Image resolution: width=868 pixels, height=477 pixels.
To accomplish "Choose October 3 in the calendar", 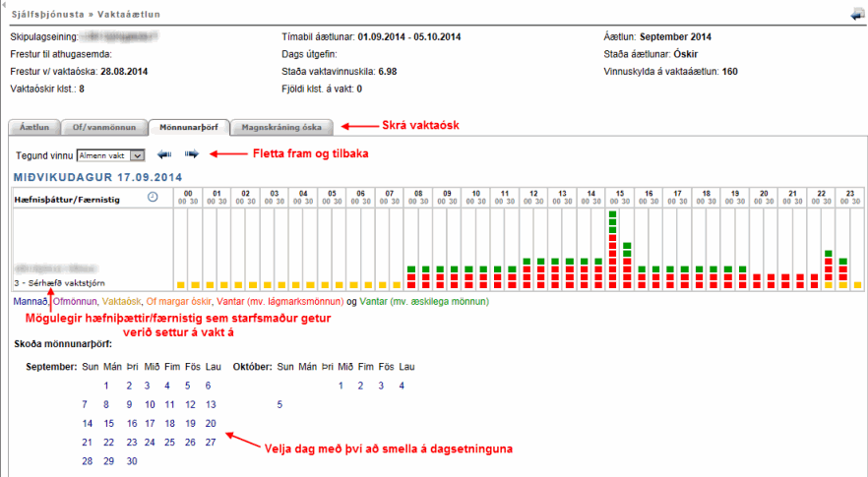I will tap(381, 386).
